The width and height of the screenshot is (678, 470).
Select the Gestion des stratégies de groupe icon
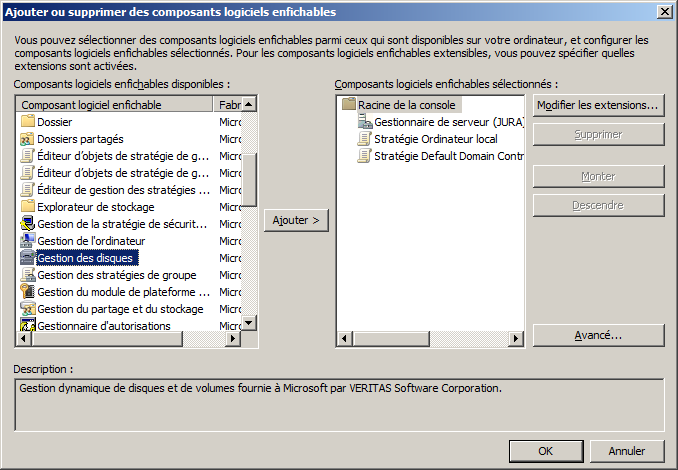[28, 275]
